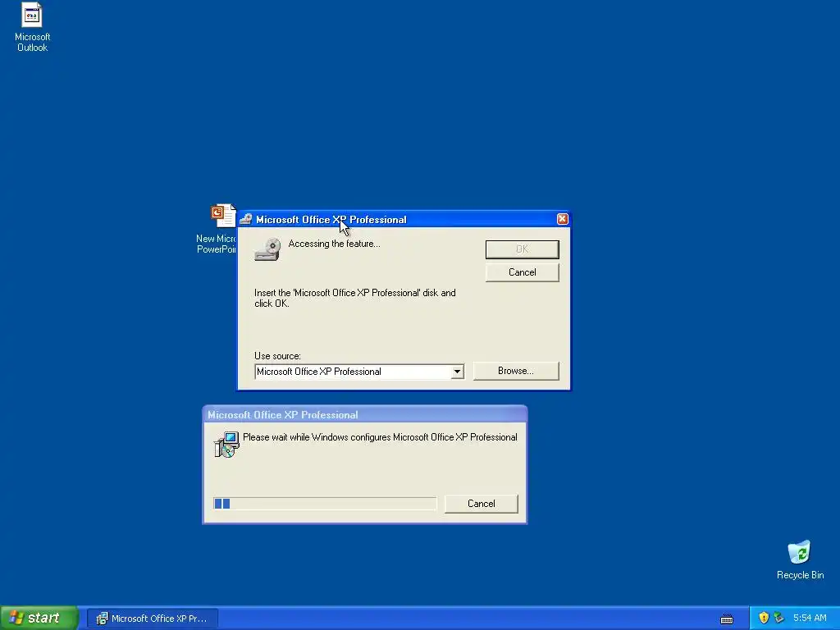Select Microsoft Office XP Pr... taskbar button
The height and width of the screenshot is (630, 840).
point(153,619)
